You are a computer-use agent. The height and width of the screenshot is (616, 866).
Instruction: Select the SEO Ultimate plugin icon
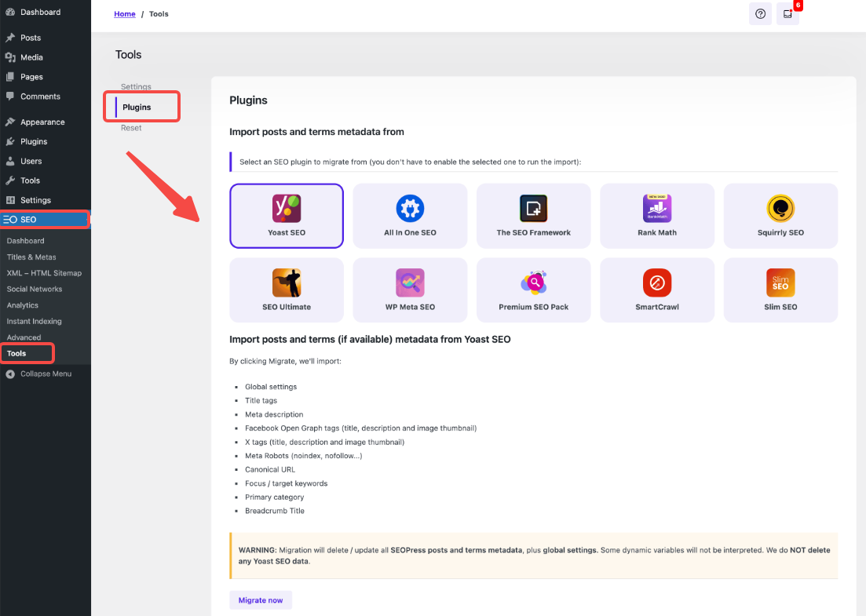tap(287, 282)
